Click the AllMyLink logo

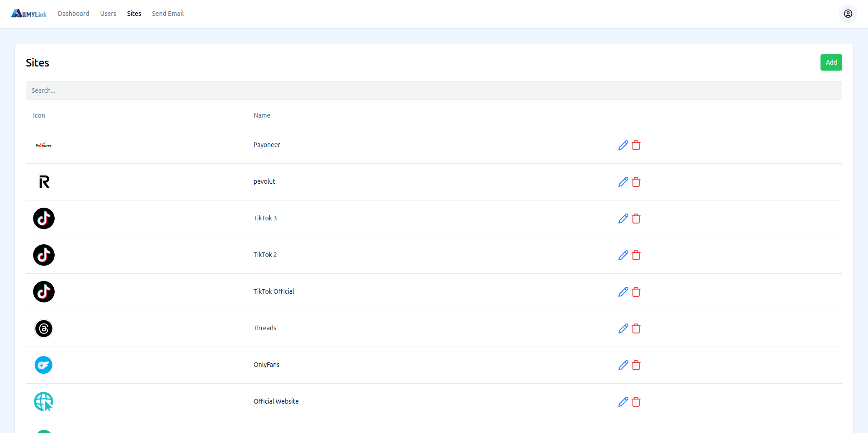coord(29,14)
